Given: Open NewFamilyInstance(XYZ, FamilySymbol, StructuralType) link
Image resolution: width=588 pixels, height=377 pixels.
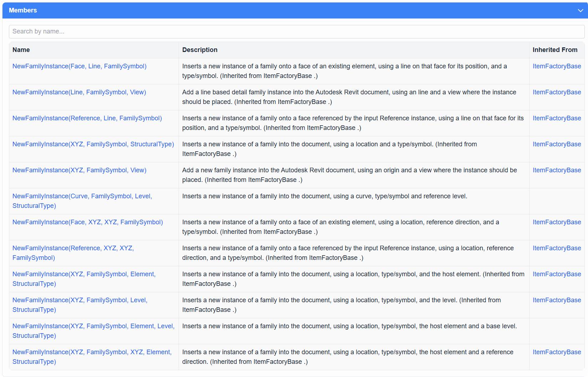Looking at the screenshot, I should point(93,144).
